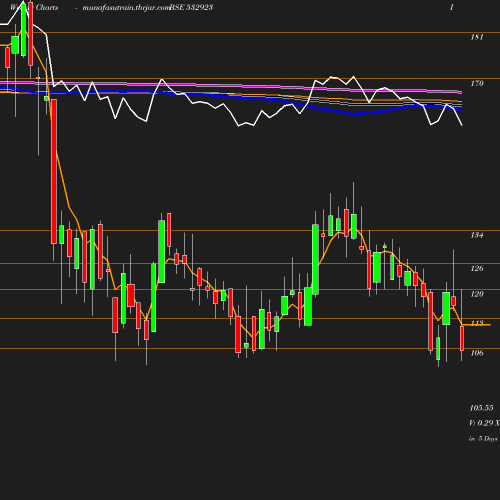Image resolution: width=500 pixels, height=500 pixels.
Task: Click the V: 0.29 X volume text
Action: click(484, 423)
